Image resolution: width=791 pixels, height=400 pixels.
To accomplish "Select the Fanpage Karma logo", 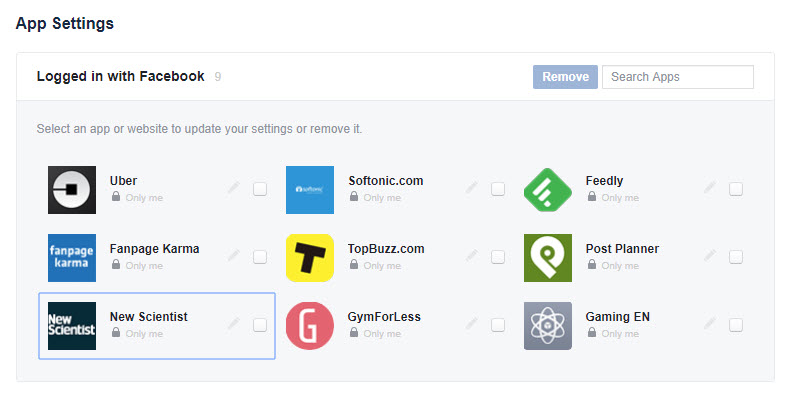I will [x=72, y=258].
